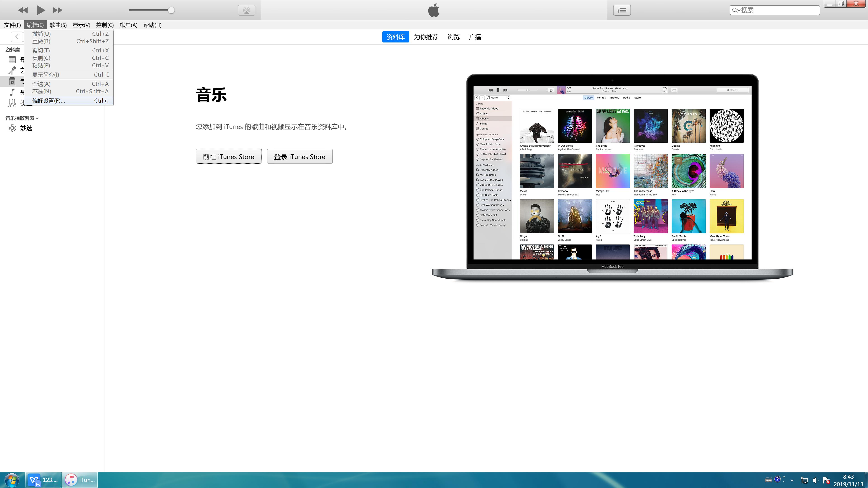Click the albums icon in sidebar
This screenshot has height=488, width=868.
point(12,81)
